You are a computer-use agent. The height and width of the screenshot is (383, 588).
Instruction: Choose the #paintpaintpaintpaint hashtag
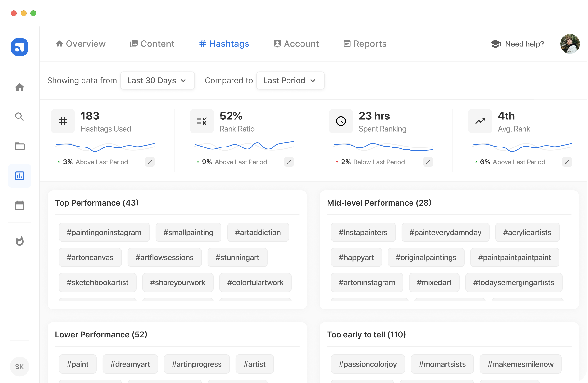click(514, 257)
